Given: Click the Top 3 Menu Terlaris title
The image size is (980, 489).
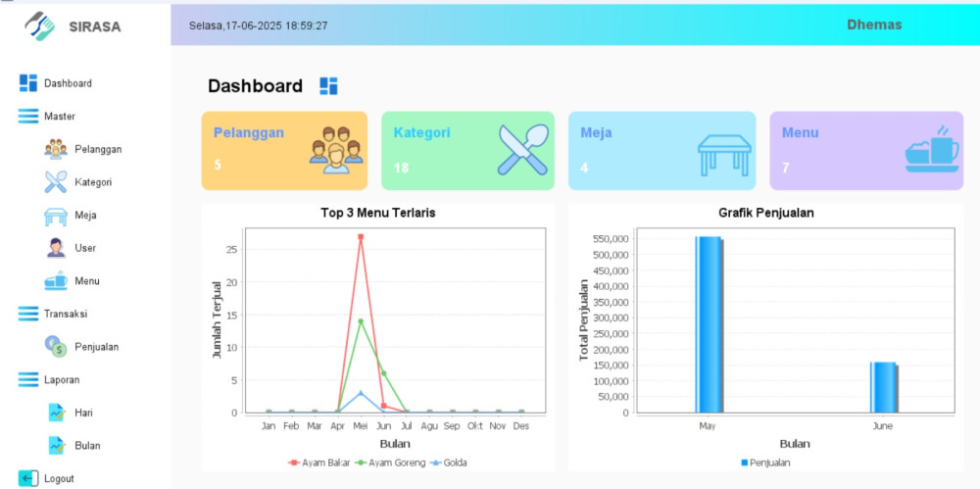Looking at the screenshot, I should 378,213.
